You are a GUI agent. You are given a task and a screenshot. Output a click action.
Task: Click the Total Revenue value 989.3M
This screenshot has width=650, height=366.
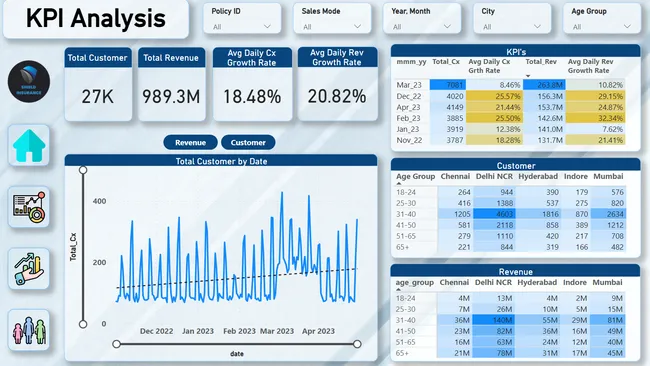pyautogui.click(x=171, y=97)
